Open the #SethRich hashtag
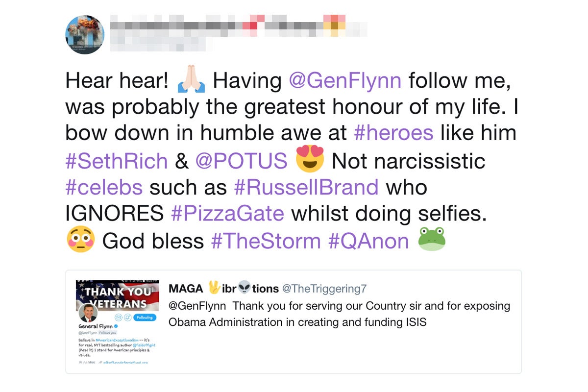 [x=117, y=160]
